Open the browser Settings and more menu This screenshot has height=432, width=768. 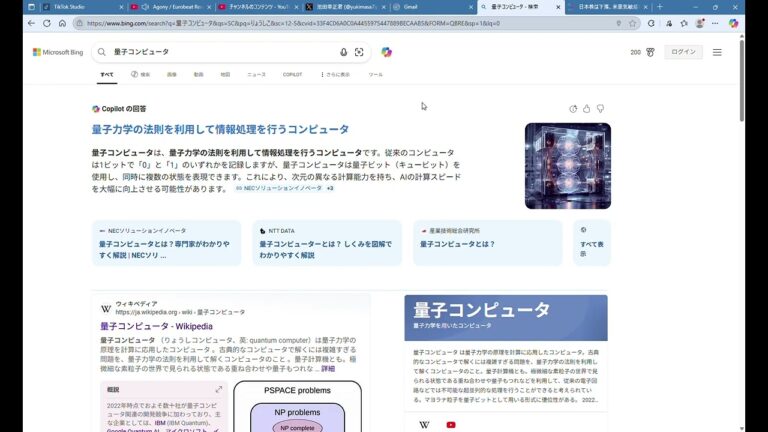tap(715, 23)
